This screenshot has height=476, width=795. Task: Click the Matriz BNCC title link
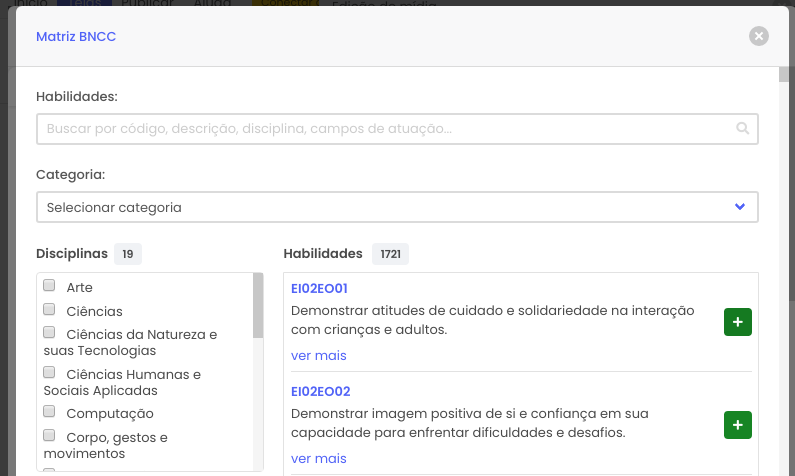pos(76,36)
